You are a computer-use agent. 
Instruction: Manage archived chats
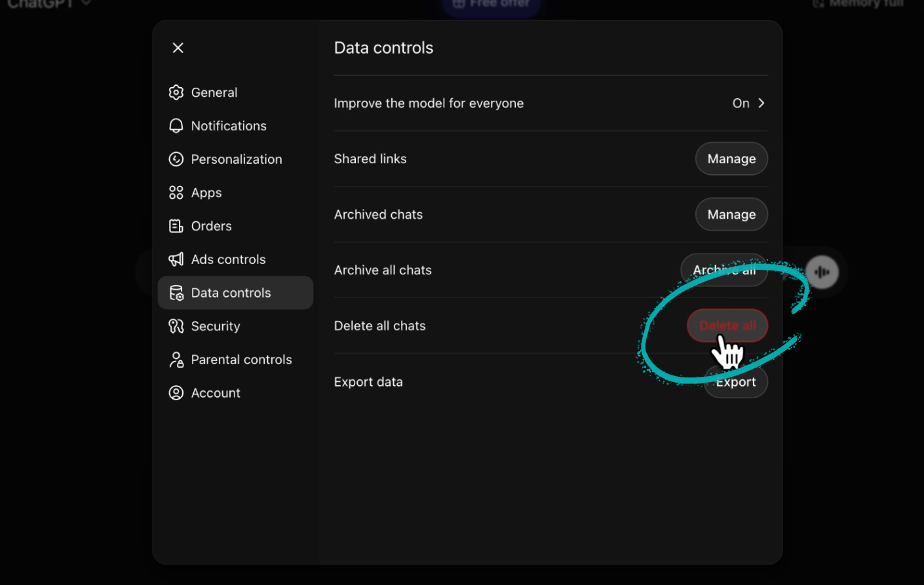click(731, 214)
